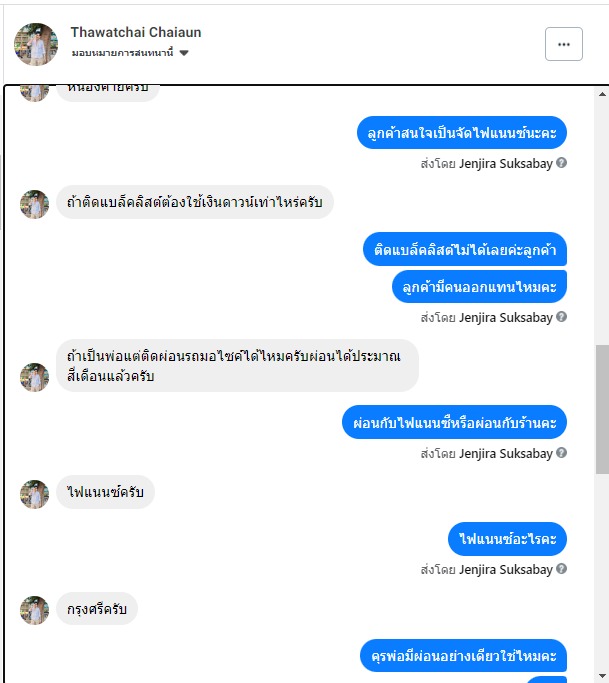This screenshot has height=683, width=609.
Task: Click avatar beside กรุงศรีครับ message
Action: pos(34,610)
